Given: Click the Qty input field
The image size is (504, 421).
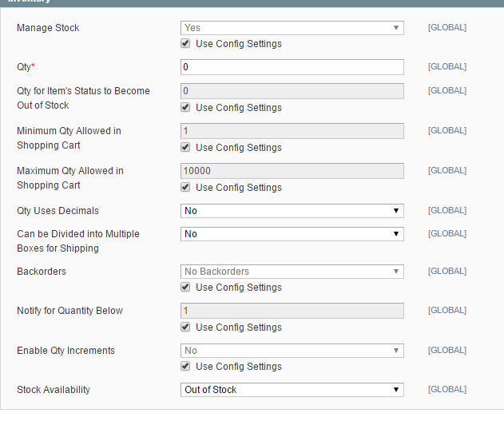Looking at the screenshot, I should pyautogui.click(x=292, y=67).
